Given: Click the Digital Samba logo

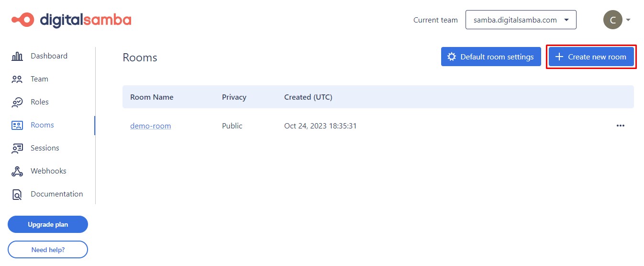Looking at the screenshot, I should (x=71, y=20).
